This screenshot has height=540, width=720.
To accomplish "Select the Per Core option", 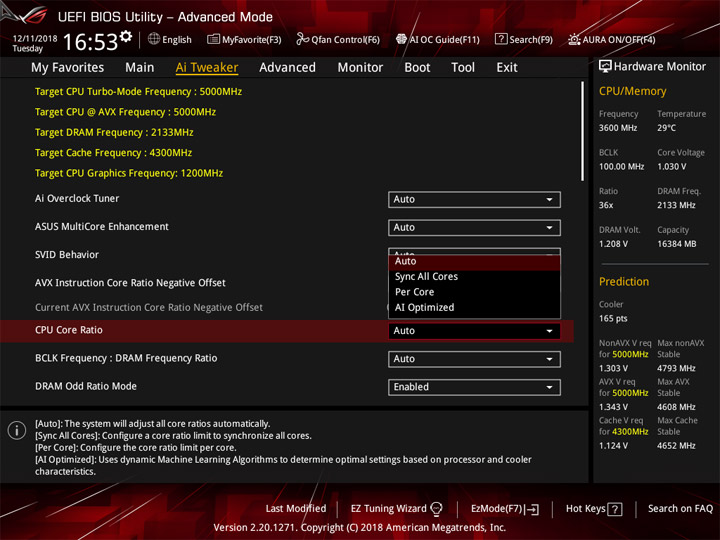I will tap(474, 292).
